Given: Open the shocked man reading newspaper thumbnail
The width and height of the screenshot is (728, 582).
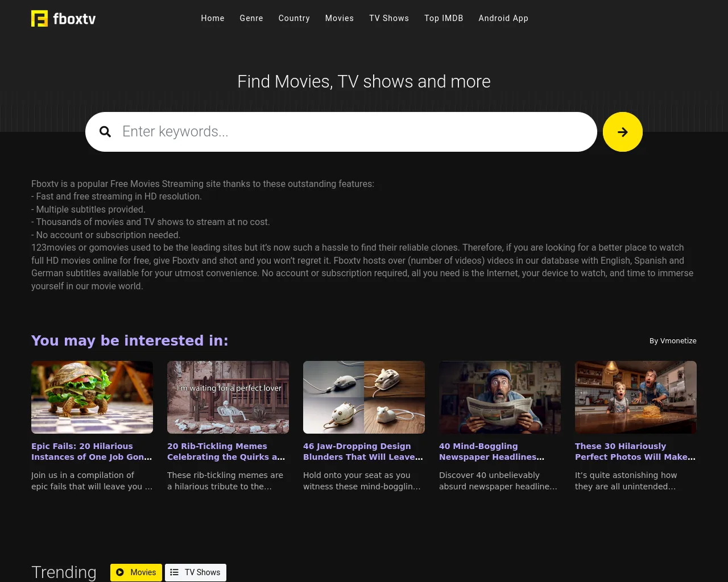Looking at the screenshot, I should [x=500, y=397].
